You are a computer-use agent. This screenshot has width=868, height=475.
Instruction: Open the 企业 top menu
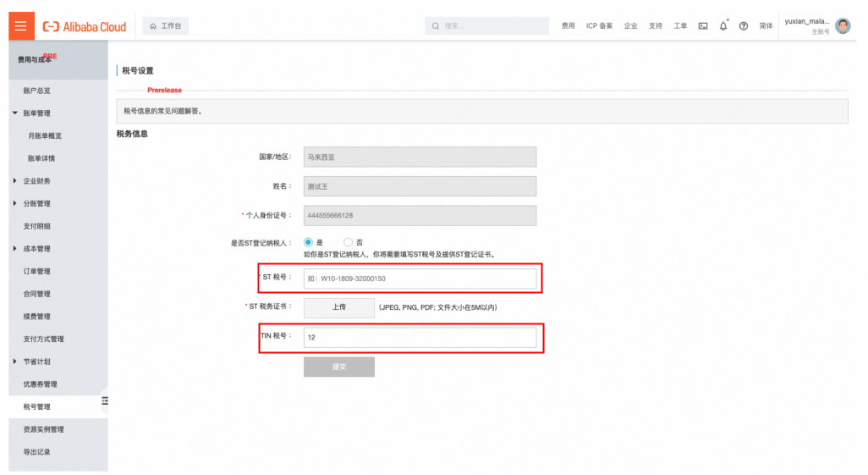pos(630,26)
